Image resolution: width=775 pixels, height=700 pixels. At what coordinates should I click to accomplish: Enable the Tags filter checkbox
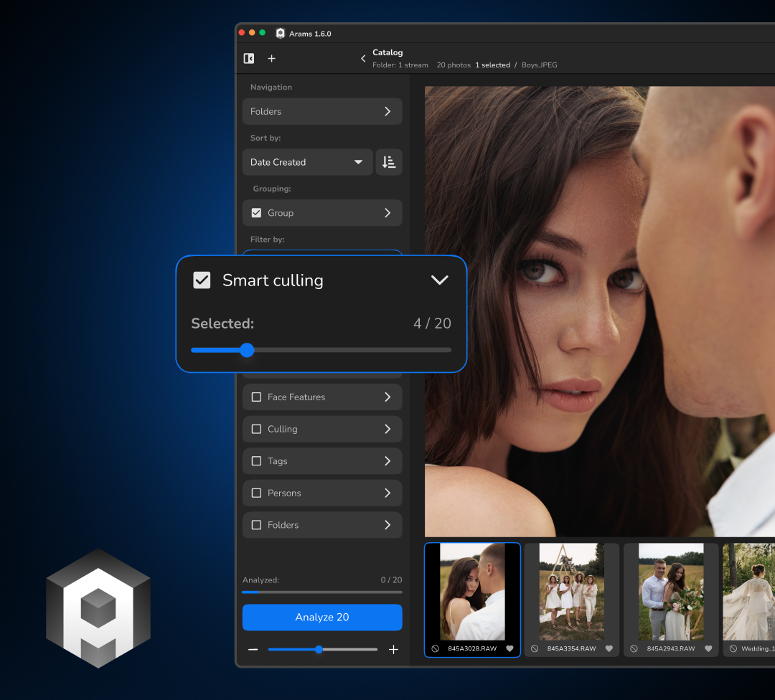(256, 461)
